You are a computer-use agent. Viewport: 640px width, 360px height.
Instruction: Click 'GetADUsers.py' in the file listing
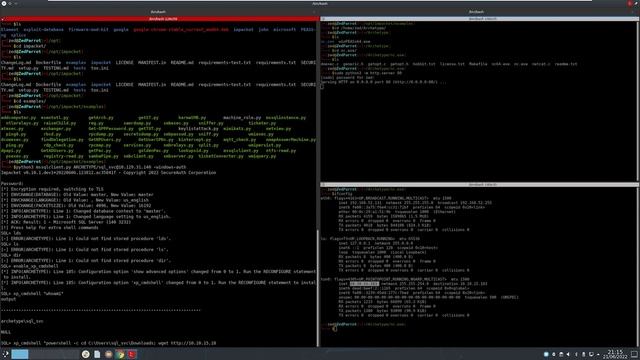(57, 151)
